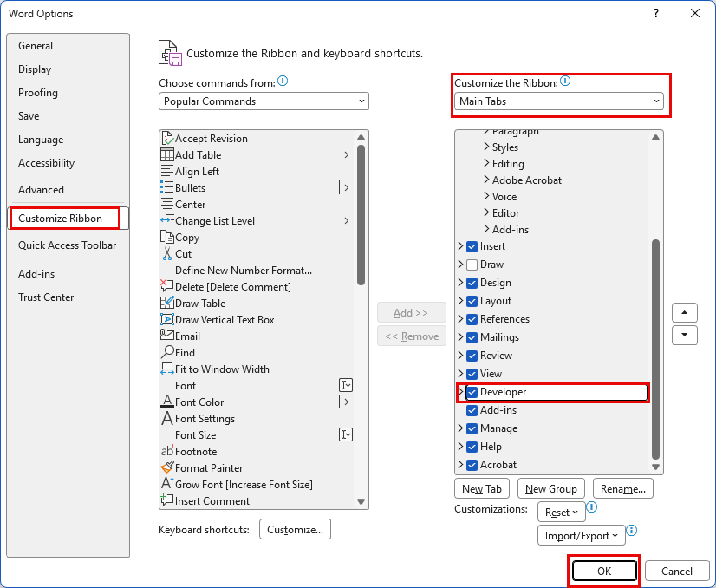716x588 pixels.
Task: Click the Add Table grid icon
Action: pos(167,155)
